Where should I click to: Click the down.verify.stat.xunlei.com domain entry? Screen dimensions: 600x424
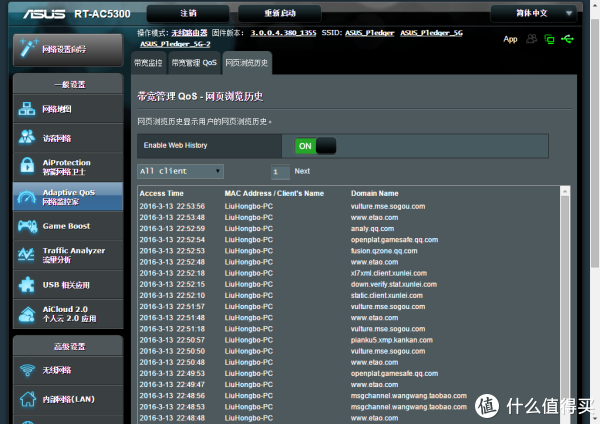394,284
